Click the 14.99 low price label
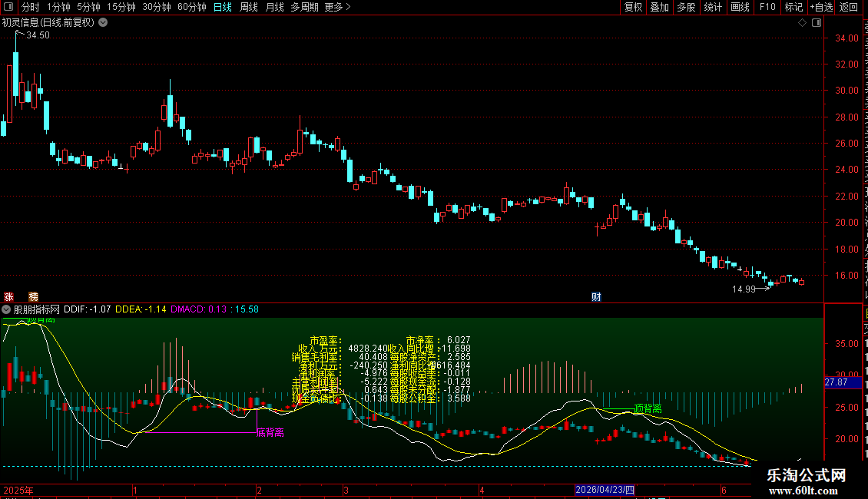Viewport: 868px width, 499px height. (x=744, y=289)
